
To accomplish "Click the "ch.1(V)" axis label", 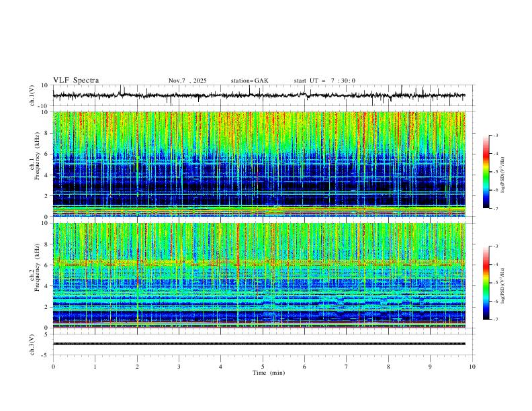I will [x=32, y=95].
